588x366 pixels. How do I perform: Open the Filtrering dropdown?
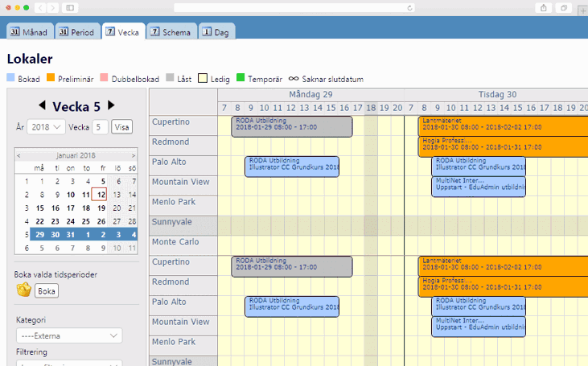(69, 362)
